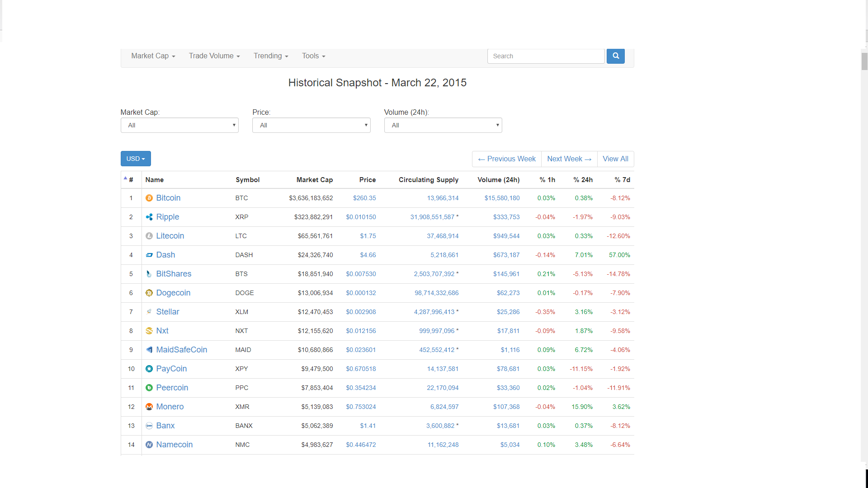Viewport: 868px width, 488px height.
Task: Click the MaidSafeCoin logo icon
Action: (x=149, y=350)
